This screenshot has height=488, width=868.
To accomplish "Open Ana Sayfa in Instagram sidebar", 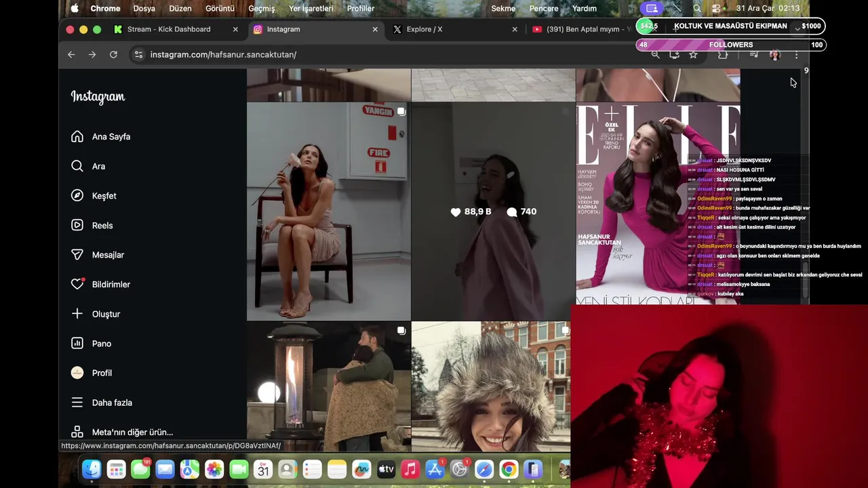I will click(x=101, y=137).
